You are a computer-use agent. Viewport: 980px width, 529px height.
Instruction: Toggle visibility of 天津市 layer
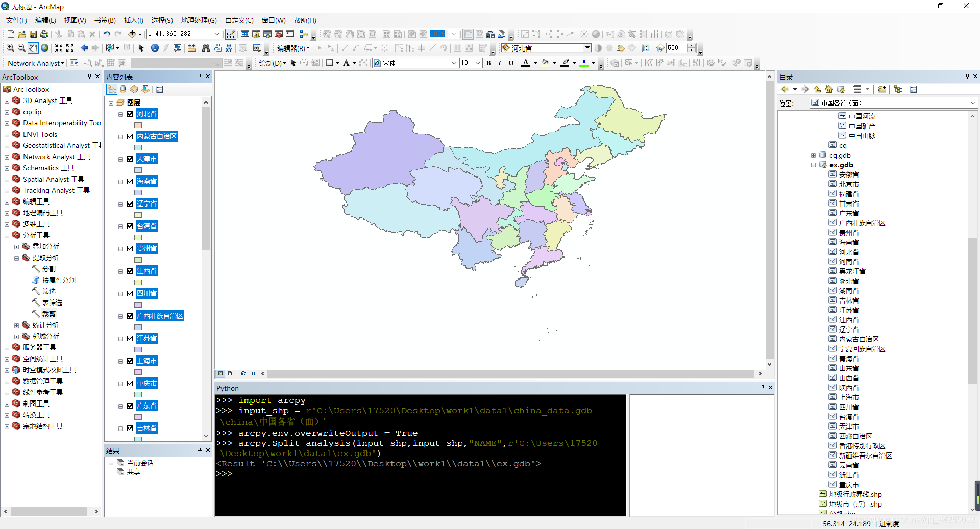[130, 159]
